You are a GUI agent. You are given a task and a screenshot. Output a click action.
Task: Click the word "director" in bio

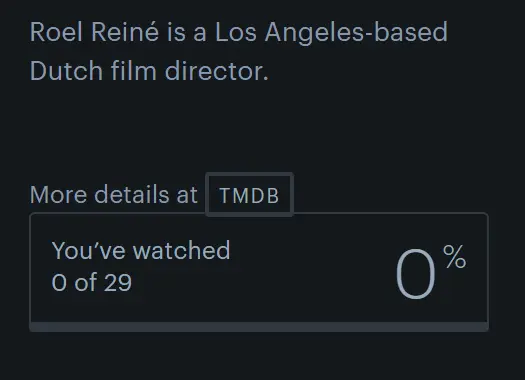(x=217, y=71)
